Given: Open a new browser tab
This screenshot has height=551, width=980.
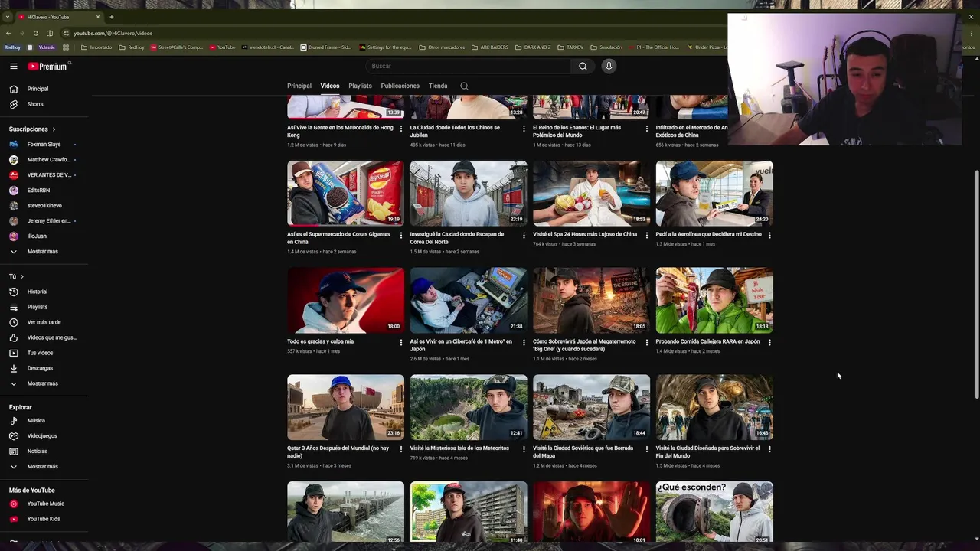Looking at the screenshot, I should [x=111, y=17].
